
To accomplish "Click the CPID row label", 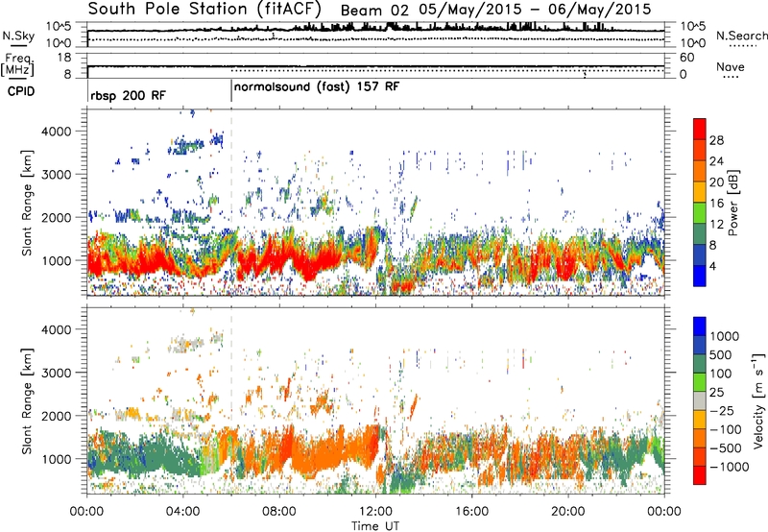I will tap(21, 91).
